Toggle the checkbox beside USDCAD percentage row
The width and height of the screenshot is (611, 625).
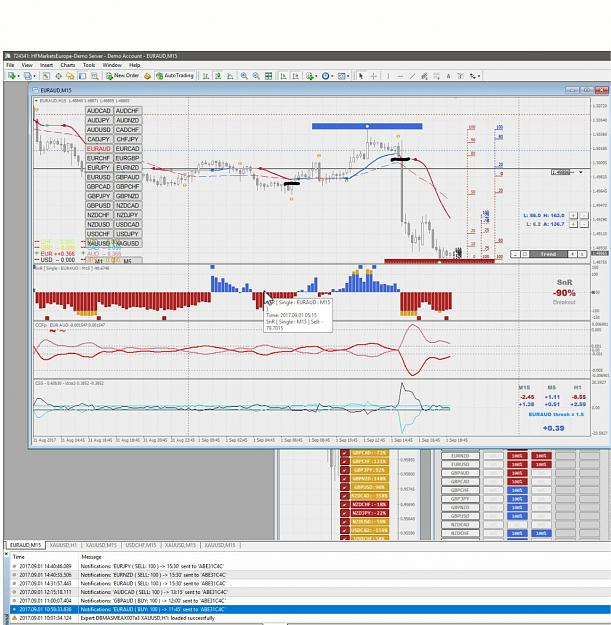click(x=345, y=530)
